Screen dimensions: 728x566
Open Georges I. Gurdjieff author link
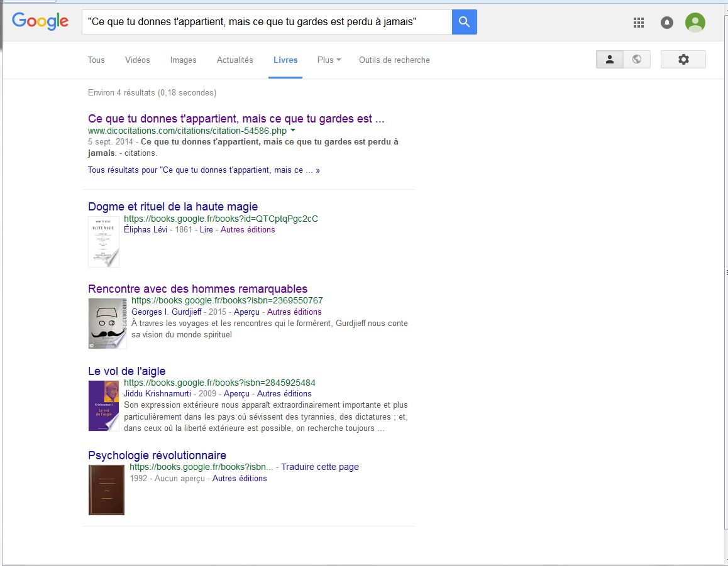click(167, 312)
